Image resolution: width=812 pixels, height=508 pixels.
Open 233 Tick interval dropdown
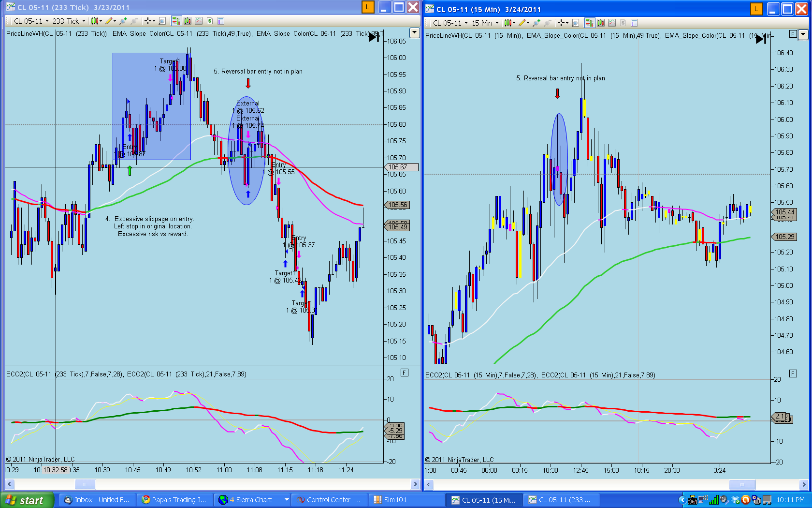[69, 21]
